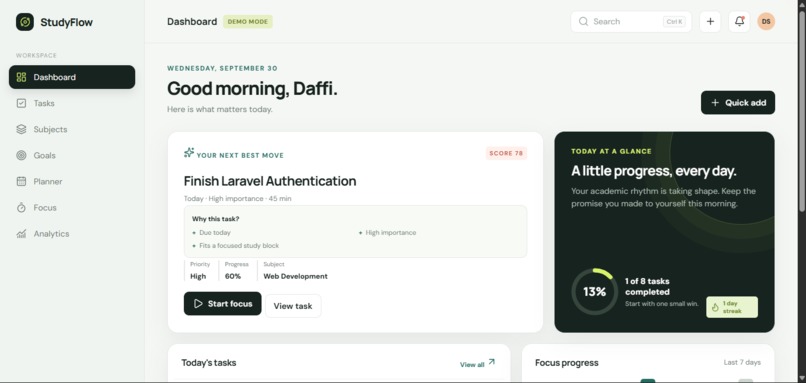The width and height of the screenshot is (806, 383).
Task: Click the 1 of 8 tasks completed text
Action: (x=647, y=286)
